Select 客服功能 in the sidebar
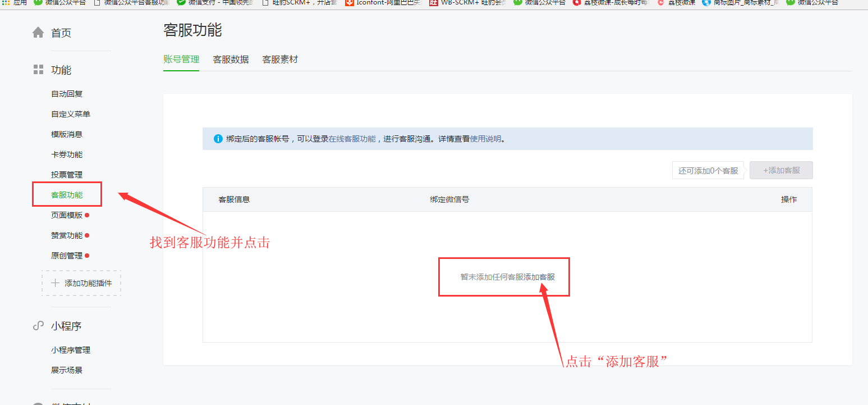This screenshot has width=868, height=405. 67,195
